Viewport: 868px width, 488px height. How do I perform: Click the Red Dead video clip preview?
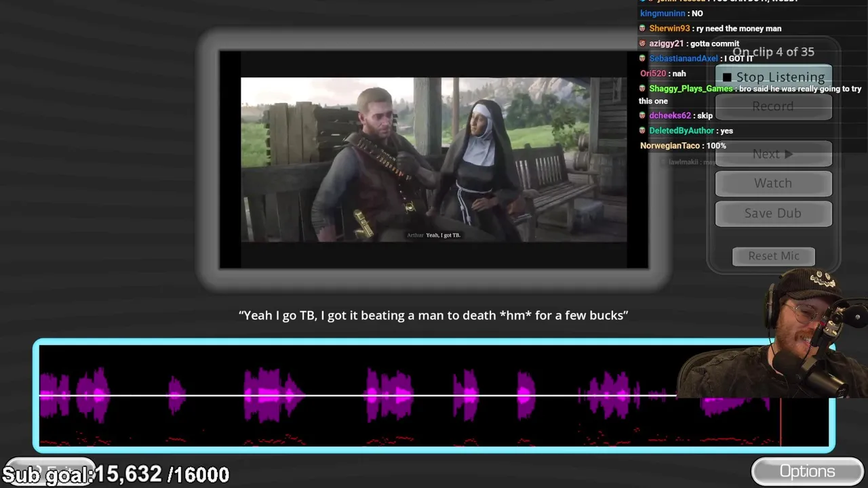[434, 160]
